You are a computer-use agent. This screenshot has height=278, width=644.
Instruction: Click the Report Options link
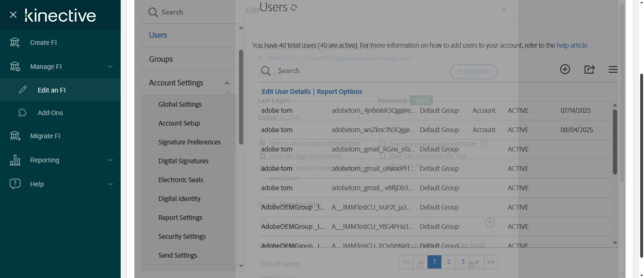(x=339, y=92)
